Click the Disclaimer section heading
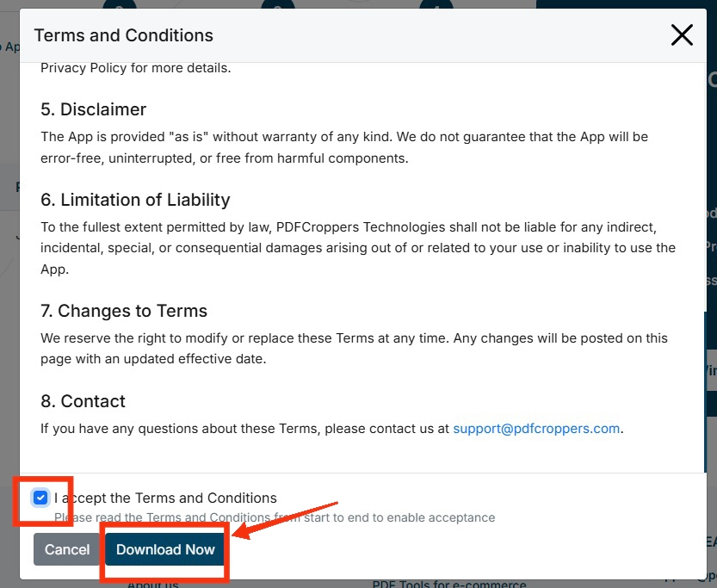The width and height of the screenshot is (717, 588). (x=93, y=109)
